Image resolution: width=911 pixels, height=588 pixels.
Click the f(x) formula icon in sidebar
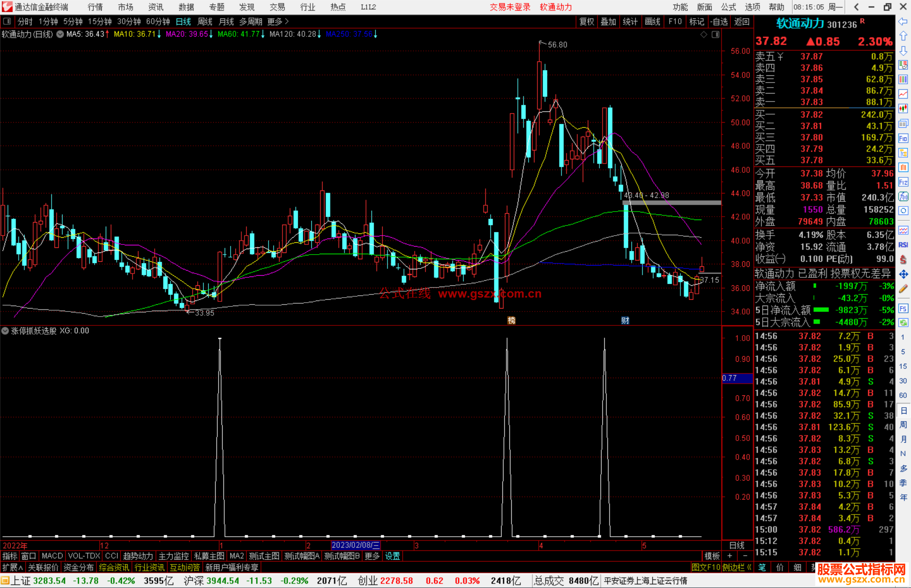coord(903,197)
